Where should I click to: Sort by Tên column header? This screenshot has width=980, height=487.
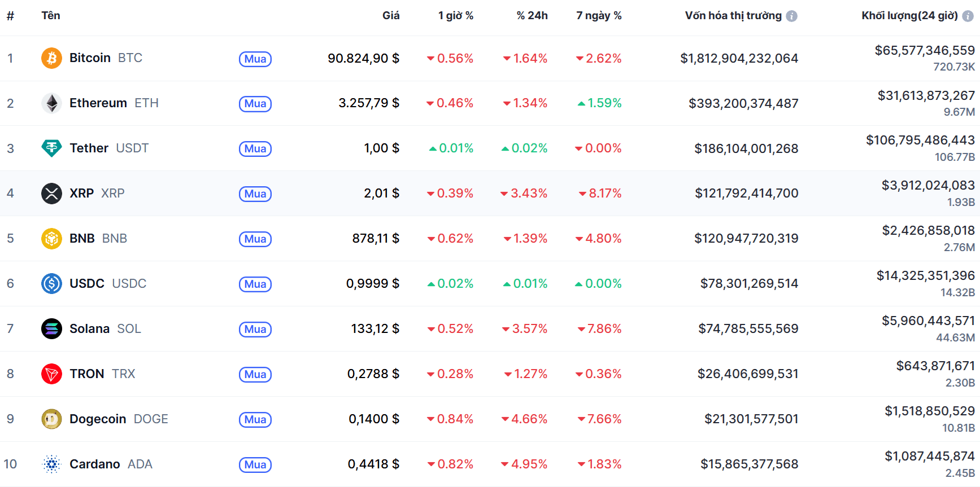point(51,15)
